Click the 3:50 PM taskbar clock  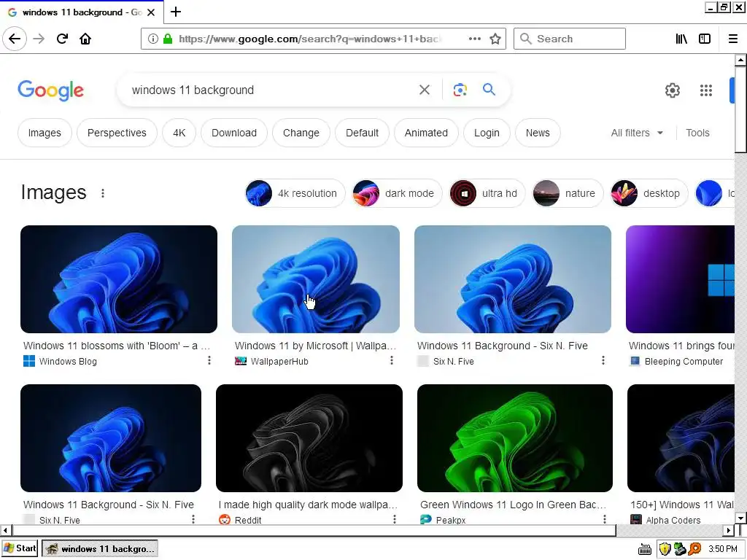722,549
